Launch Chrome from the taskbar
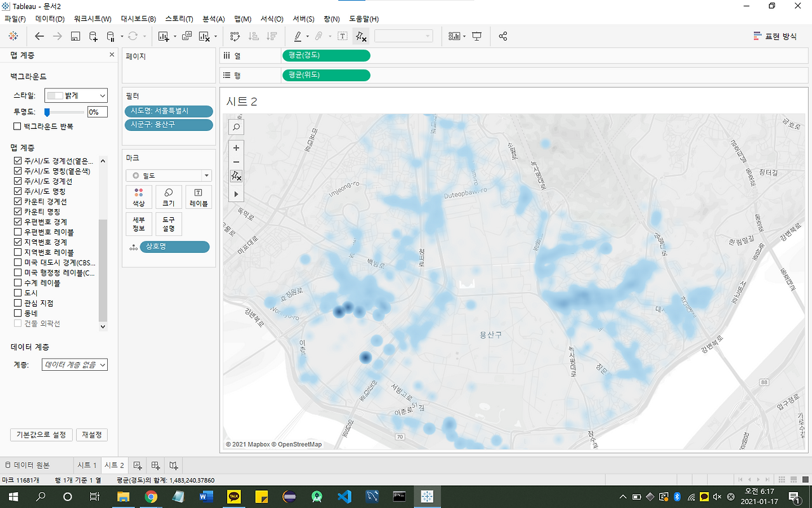 [151, 497]
